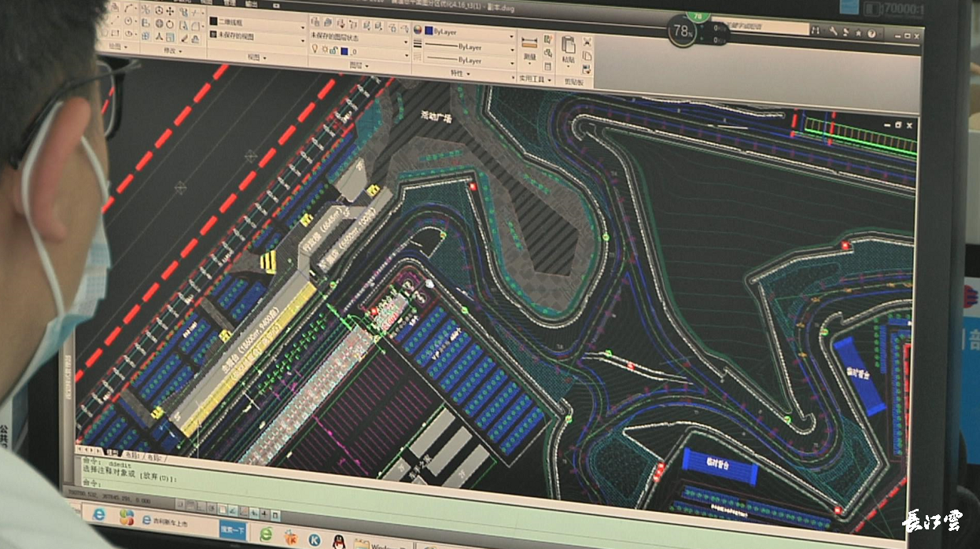Click the Communication Center satellite icon

(846, 32)
